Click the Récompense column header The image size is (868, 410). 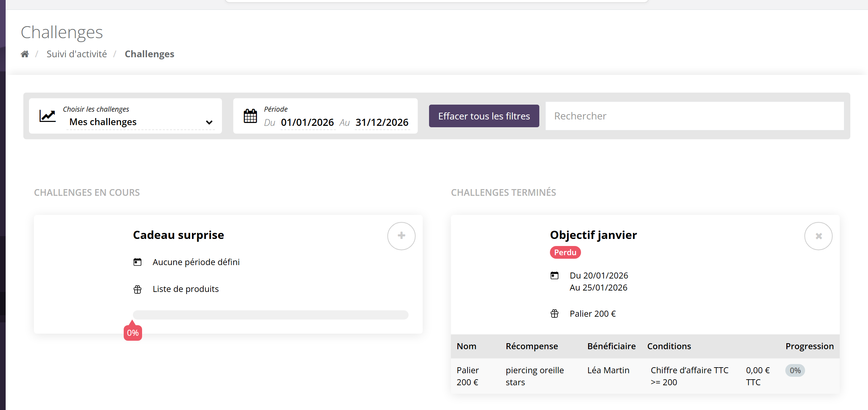(532, 346)
